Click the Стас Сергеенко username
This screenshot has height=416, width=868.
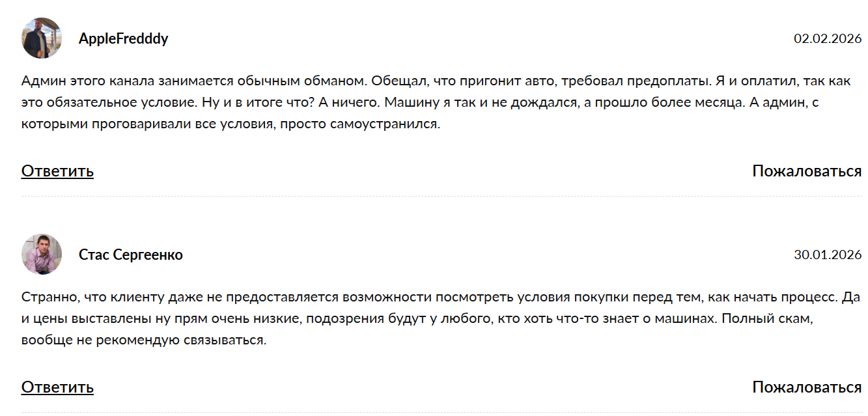click(128, 255)
